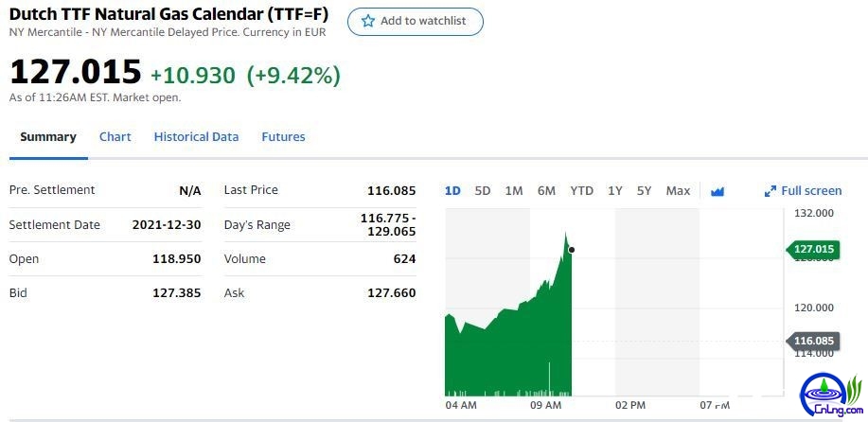Choose the YTD chart range
This screenshot has height=422, width=868.
click(581, 191)
